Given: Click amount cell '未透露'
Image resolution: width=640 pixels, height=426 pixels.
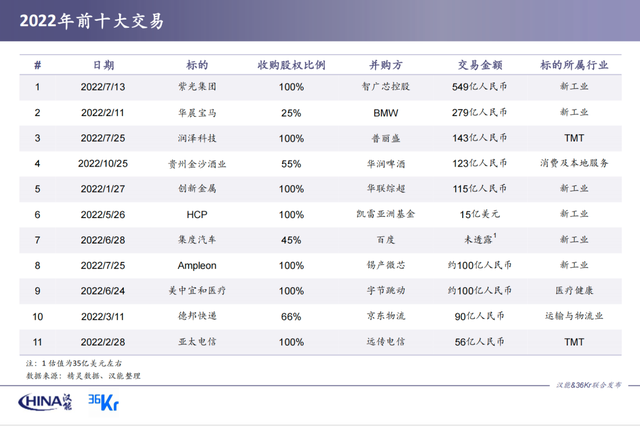Looking at the screenshot, I should [480, 239].
